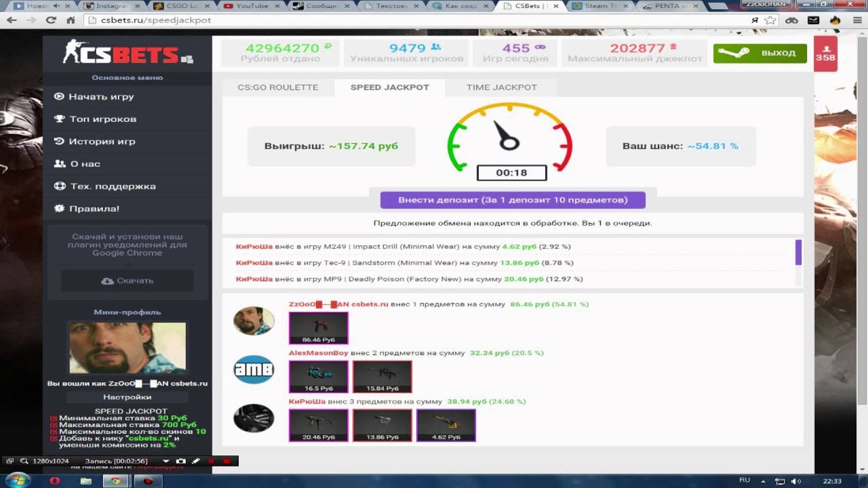
Task: Open the screen recorder taskbar icon
Action: (x=148, y=481)
